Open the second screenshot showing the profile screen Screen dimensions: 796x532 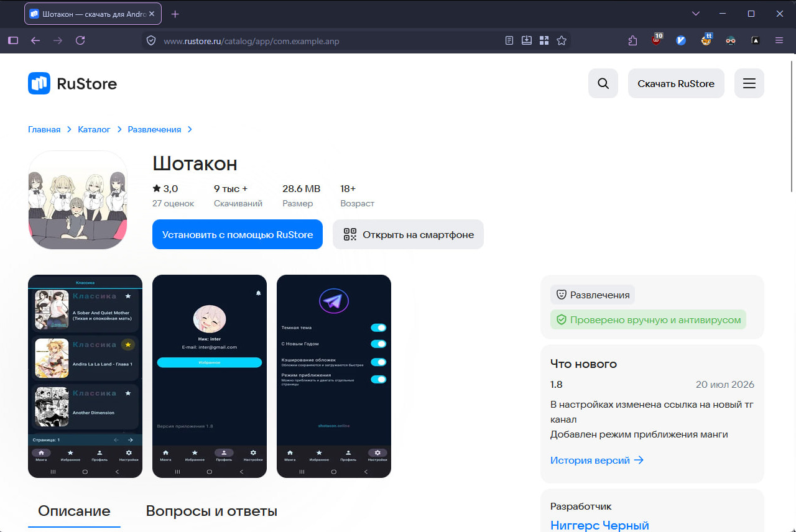pyautogui.click(x=210, y=376)
